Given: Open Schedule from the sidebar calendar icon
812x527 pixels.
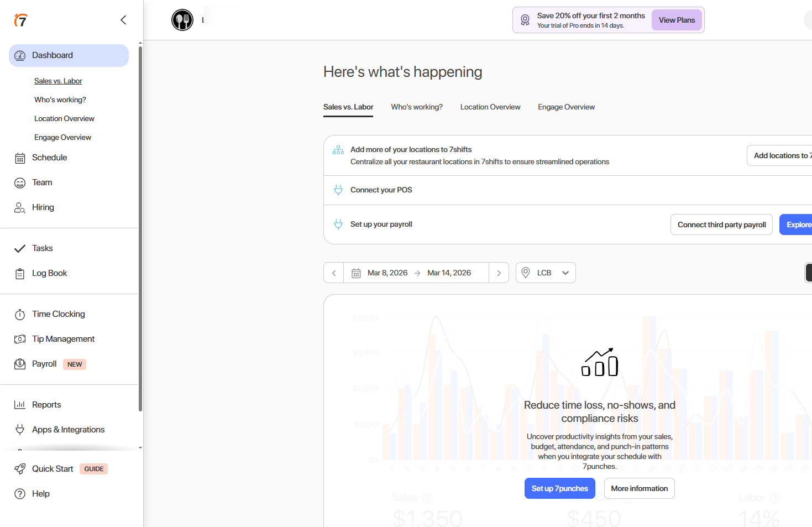Looking at the screenshot, I should (20, 158).
